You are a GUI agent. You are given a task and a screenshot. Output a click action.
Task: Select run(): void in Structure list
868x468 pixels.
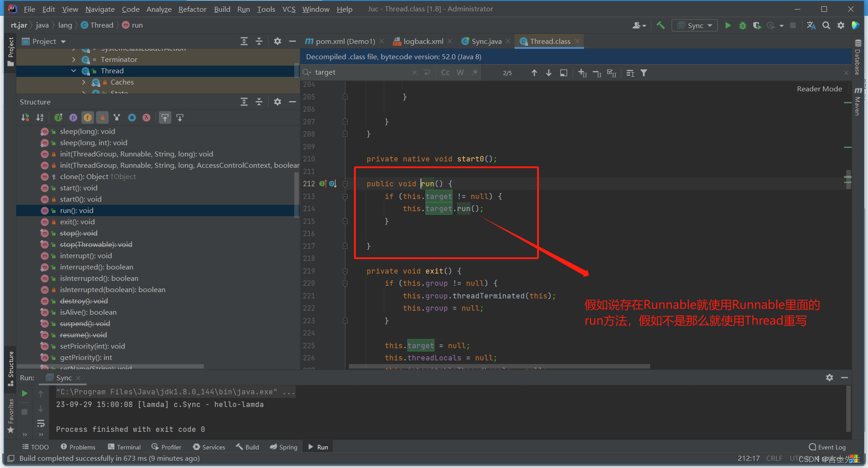(x=157, y=210)
